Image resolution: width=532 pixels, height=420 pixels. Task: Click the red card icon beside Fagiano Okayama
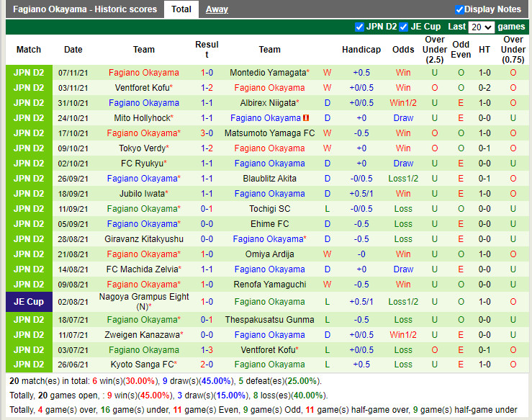pos(306,118)
